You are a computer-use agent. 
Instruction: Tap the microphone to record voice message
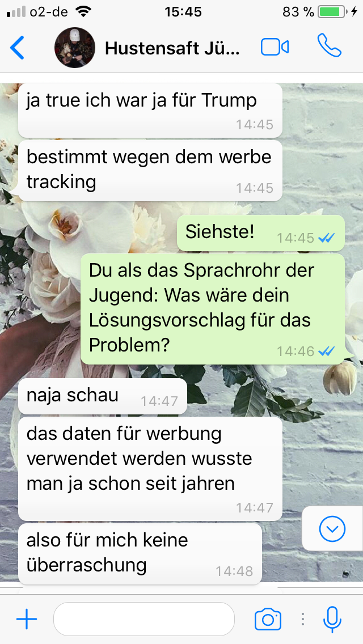332,620
